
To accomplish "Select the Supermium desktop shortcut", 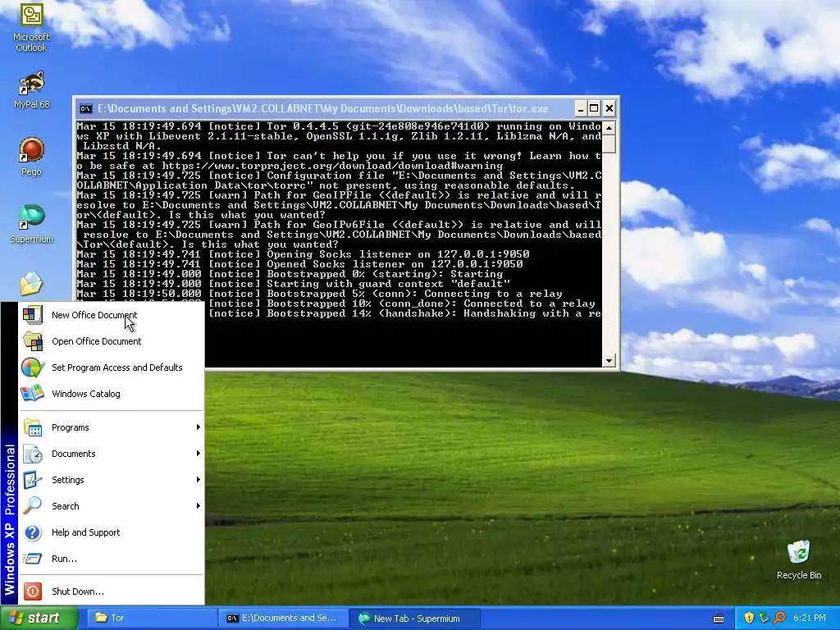I will click(x=31, y=224).
